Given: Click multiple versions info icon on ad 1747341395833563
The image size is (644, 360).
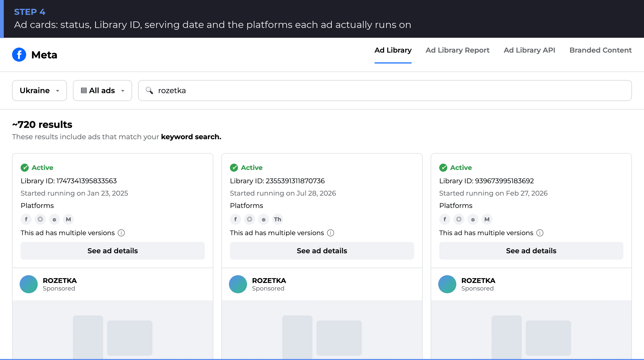Looking at the screenshot, I should pyautogui.click(x=121, y=233).
